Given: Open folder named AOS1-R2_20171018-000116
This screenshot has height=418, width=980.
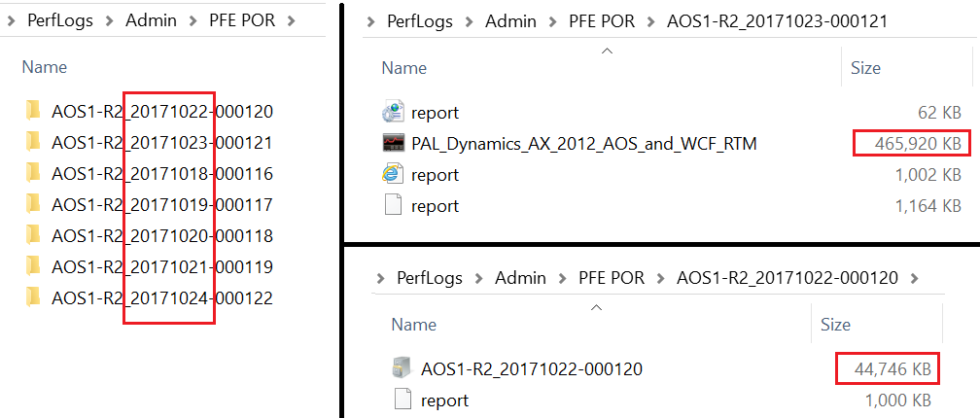Looking at the screenshot, I should point(161,174).
